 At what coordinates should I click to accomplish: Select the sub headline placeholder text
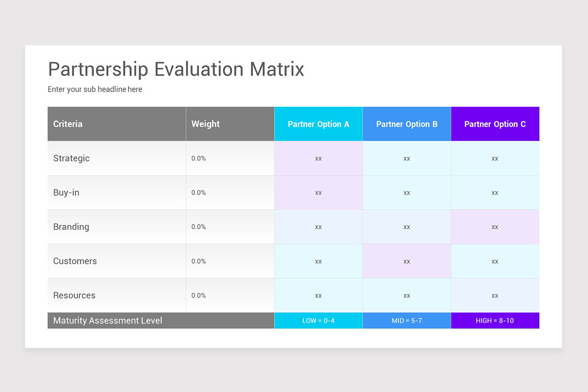pyautogui.click(x=95, y=89)
